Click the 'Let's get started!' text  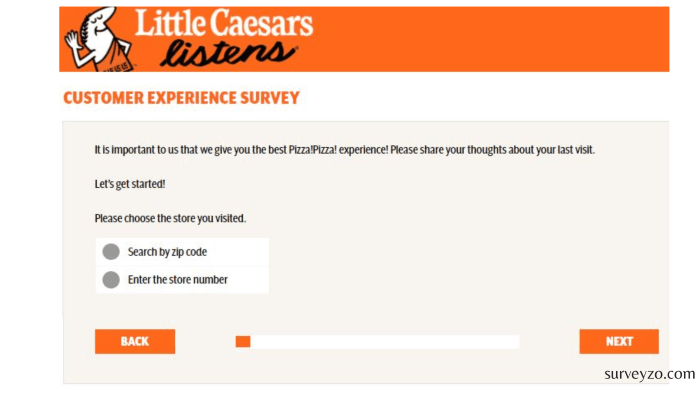tap(130, 184)
